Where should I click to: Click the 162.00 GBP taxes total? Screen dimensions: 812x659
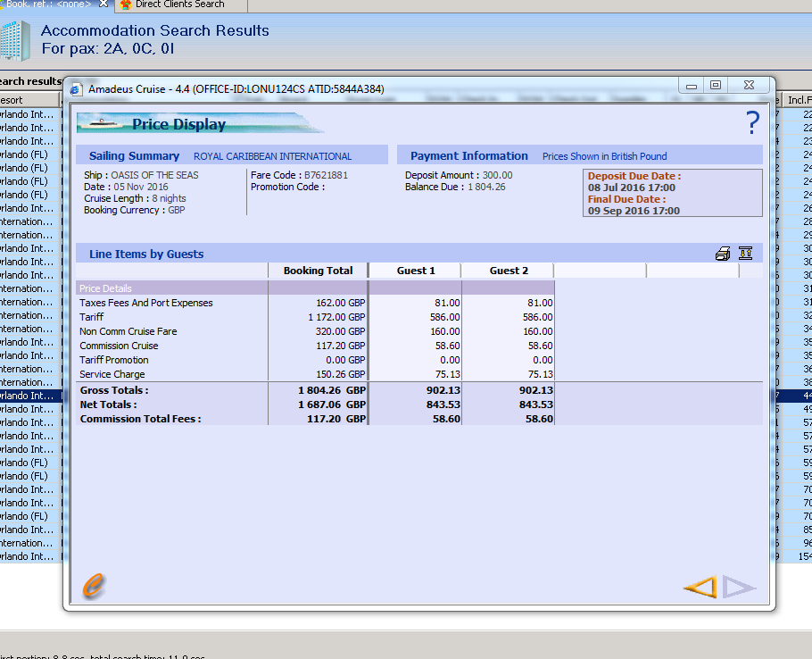tap(340, 303)
